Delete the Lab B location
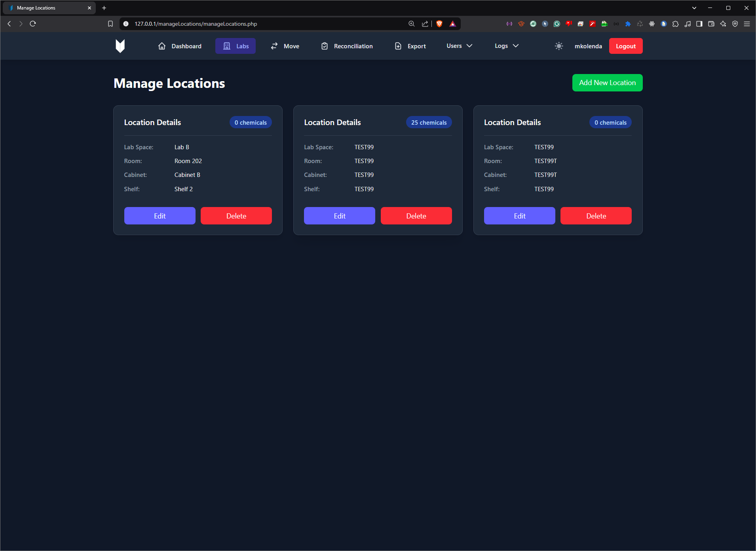 (x=236, y=216)
